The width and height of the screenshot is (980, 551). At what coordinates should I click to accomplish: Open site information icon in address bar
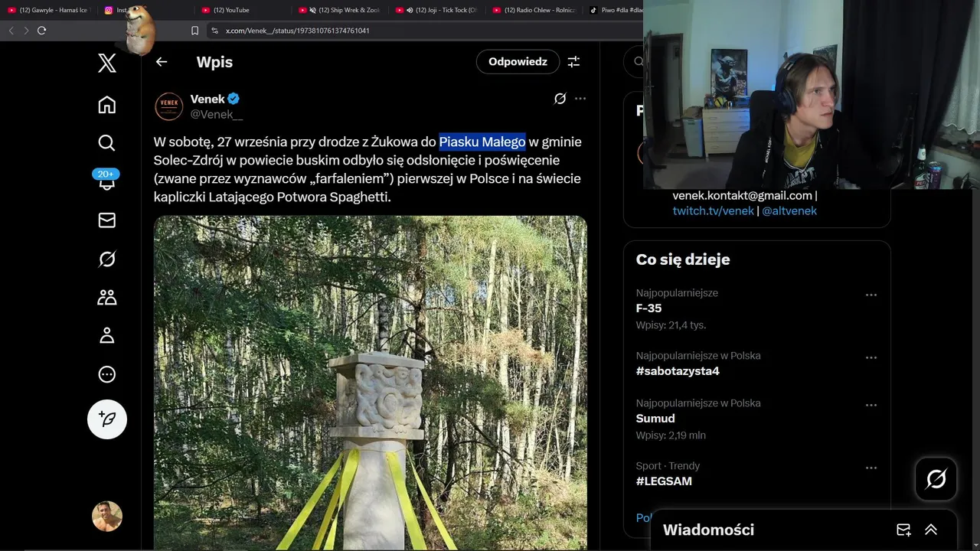(x=214, y=31)
